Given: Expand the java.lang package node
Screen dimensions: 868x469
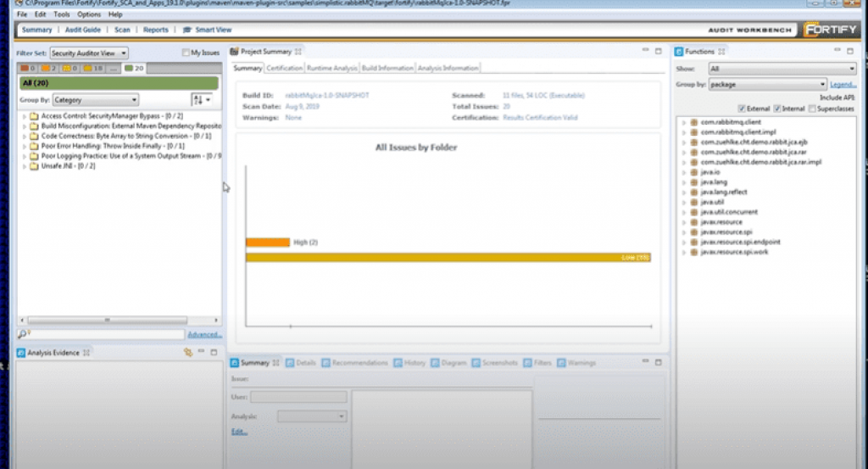Looking at the screenshot, I should point(684,182).
